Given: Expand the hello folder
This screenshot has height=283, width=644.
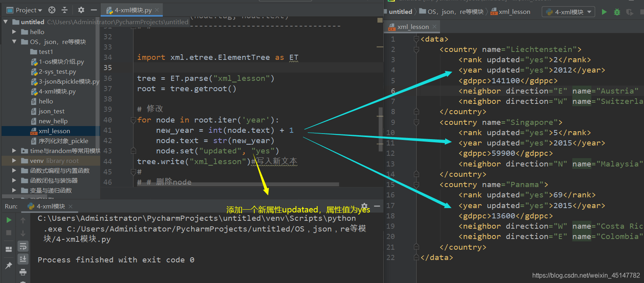Looking at the screenshot, I should [x=14, y=32].
